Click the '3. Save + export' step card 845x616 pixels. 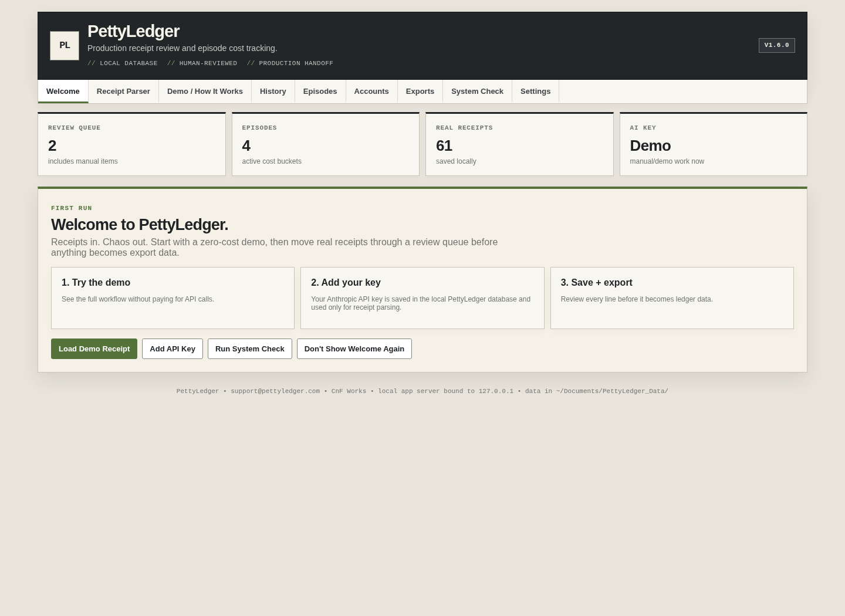tap(672, 298)
